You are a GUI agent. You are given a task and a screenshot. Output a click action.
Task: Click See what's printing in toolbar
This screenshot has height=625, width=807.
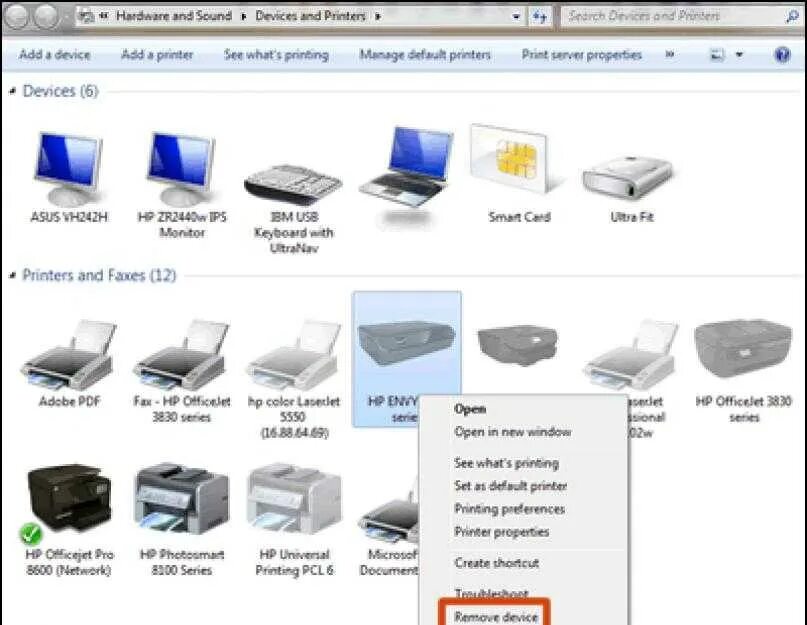coord(276,55)
